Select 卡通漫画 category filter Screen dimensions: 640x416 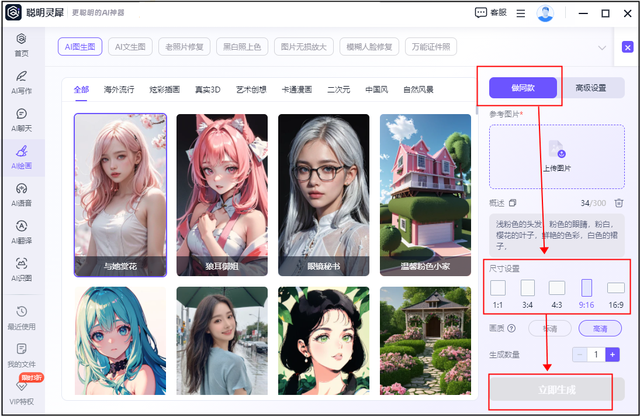(297, 89)
